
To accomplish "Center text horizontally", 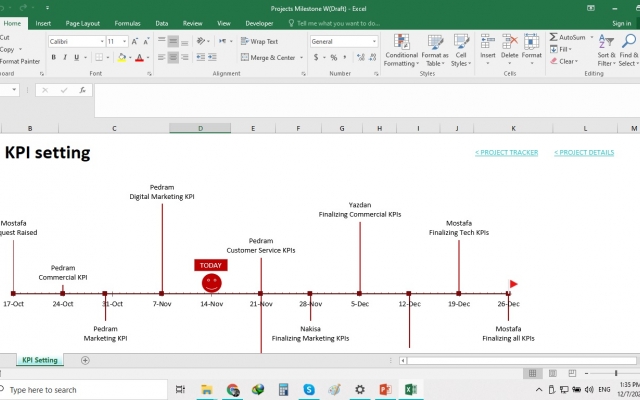I will (173, 58).
